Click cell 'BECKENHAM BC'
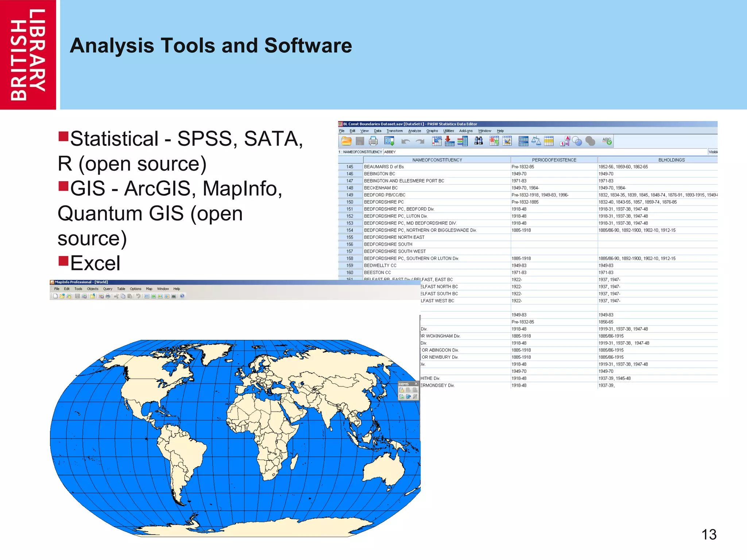This screenshot has height=560, width=747. click(x=437, y=188)
